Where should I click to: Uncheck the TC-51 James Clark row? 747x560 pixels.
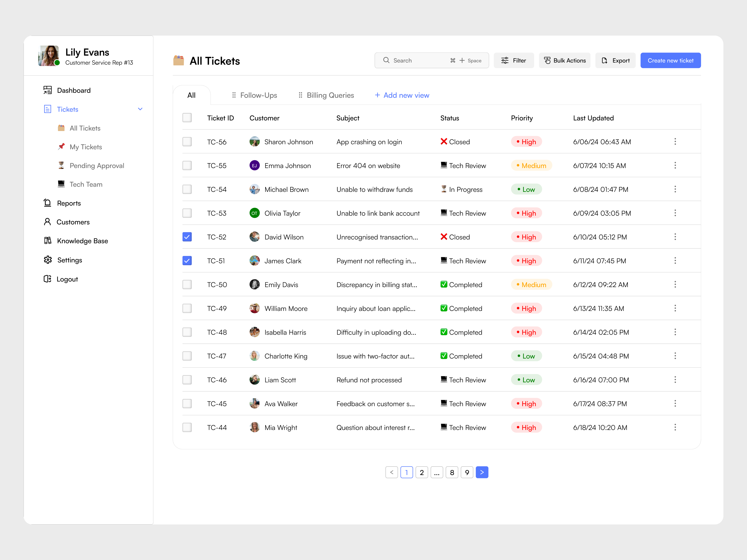pyautogui.click(x=187, y=261)
